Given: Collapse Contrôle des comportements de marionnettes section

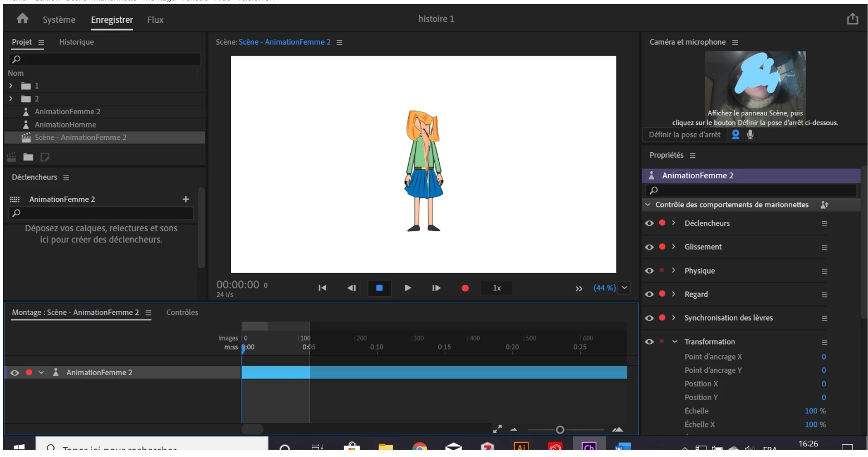Looking at the screenshot, I should coord(648,205).
